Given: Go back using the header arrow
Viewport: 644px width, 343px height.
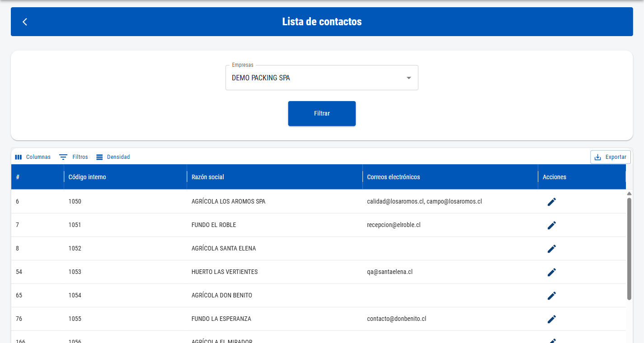Looking at the screenshot, I should pos(25,22).
